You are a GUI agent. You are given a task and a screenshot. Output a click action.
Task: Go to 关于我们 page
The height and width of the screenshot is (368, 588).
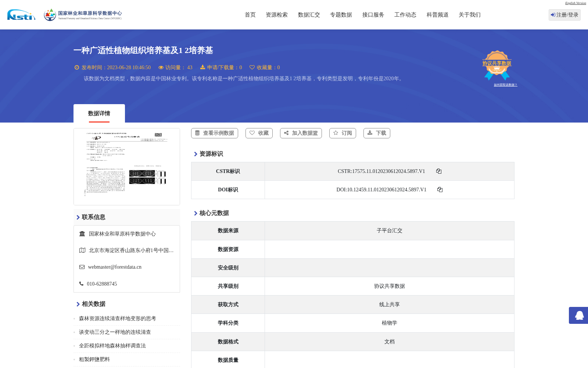click(x=470, y=15)
